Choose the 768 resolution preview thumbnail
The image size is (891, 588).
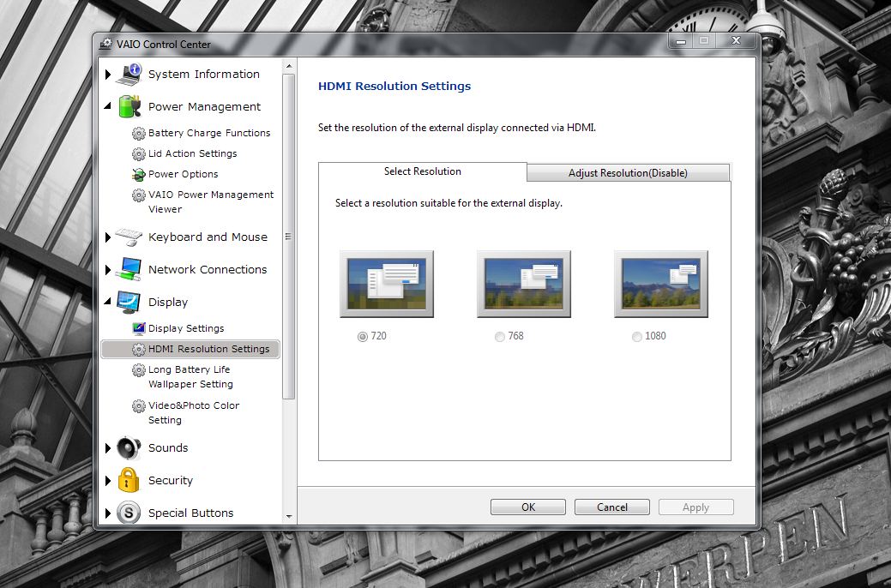point(524,284)
